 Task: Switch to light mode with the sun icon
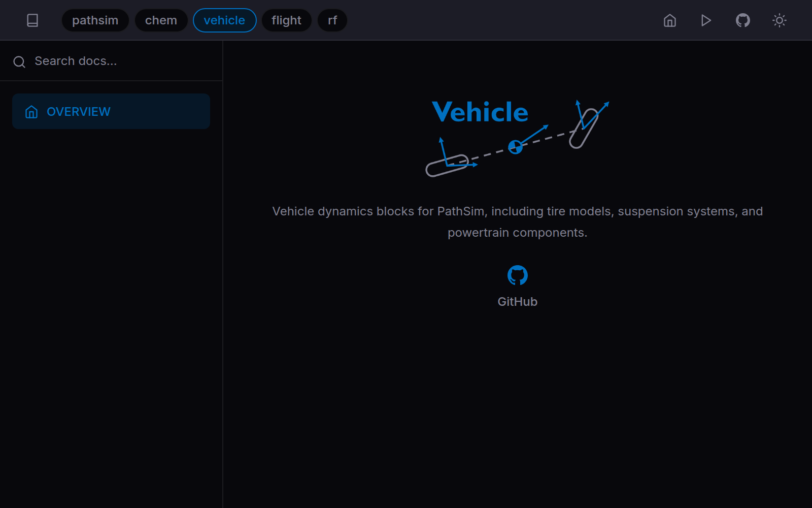point(779,20)
